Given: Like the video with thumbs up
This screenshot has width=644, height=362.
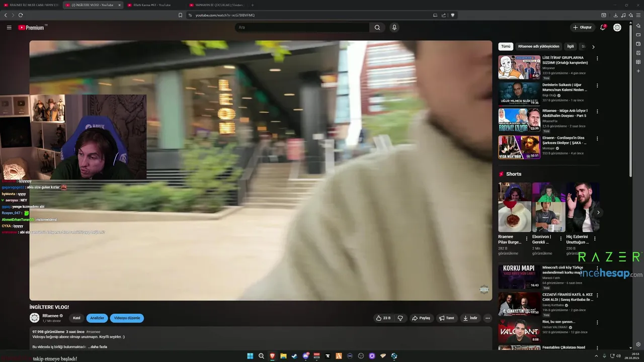Looking at the screenshot, I should (383, 318).
